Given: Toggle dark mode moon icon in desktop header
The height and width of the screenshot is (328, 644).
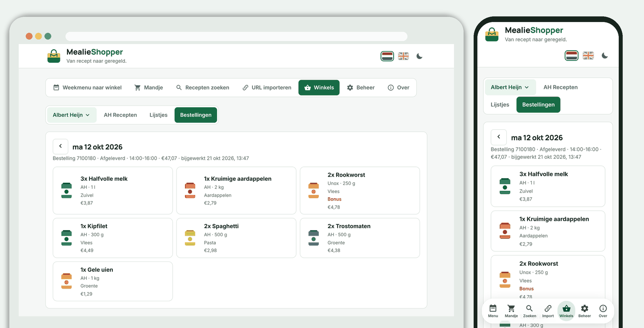Looking at the screenshot, I should pos(419,56).
